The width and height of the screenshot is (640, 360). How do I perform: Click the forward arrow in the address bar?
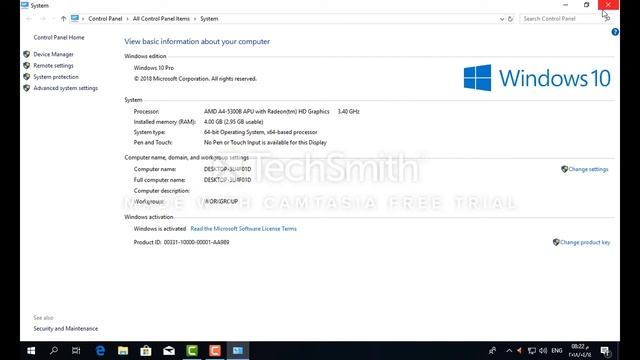coord(43,19)
